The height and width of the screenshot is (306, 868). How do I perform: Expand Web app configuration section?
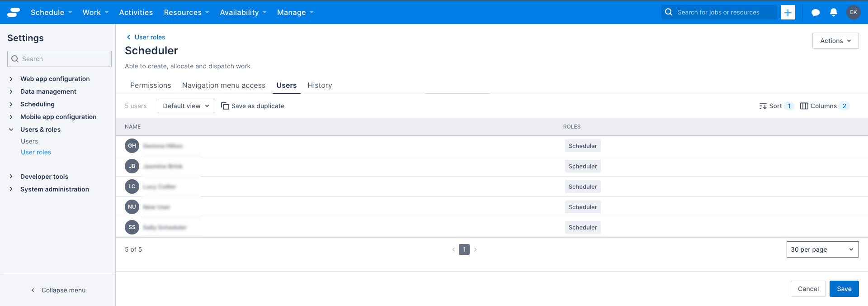point(55,79)
